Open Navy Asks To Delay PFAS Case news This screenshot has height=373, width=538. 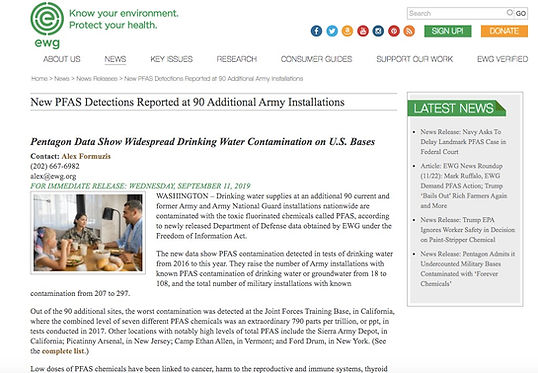(x=463, y=142)
